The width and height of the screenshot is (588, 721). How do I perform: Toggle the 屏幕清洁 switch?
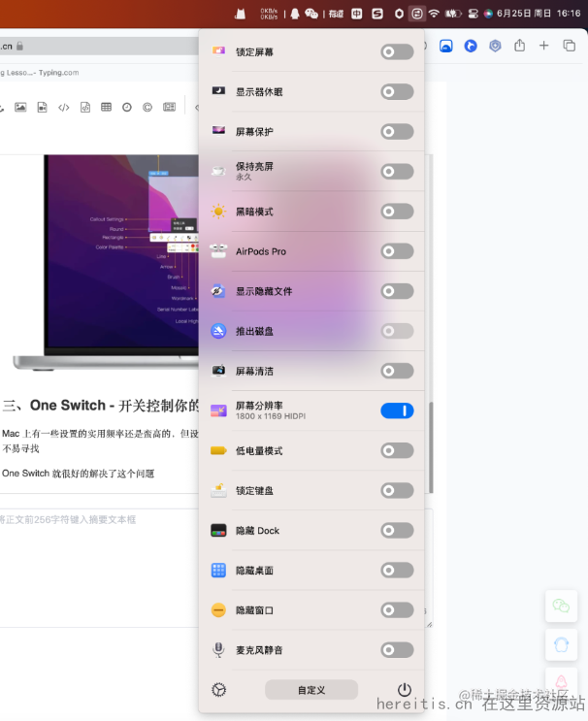pyautogui.click(x=397, y=371)
